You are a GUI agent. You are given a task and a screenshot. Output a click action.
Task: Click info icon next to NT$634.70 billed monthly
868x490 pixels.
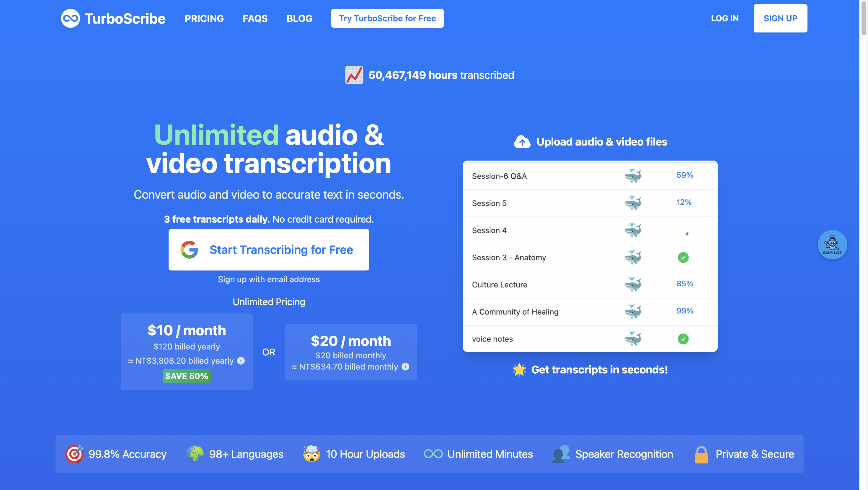tap(405, 367)
